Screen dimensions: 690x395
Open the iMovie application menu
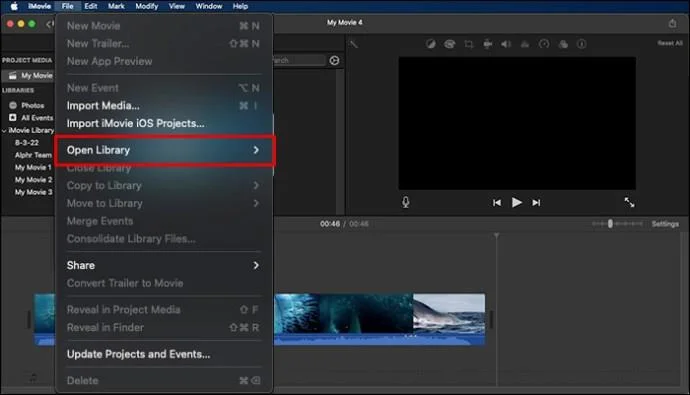coord(39,6)
